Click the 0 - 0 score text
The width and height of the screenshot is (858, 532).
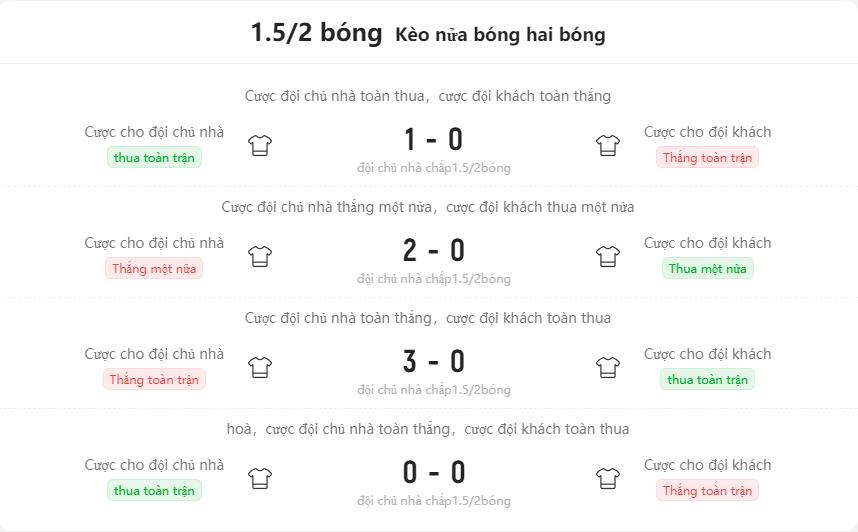[x=433, y=473]
